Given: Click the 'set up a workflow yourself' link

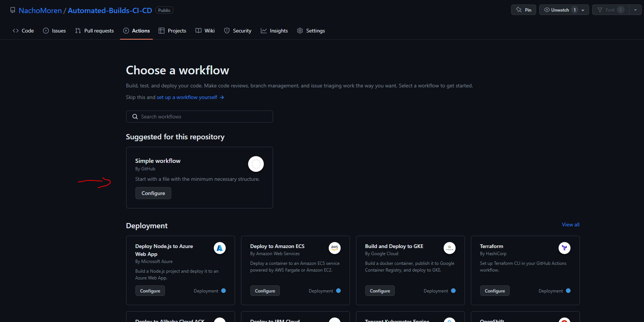Looking at the screenshot, I should tap(187, 97).
